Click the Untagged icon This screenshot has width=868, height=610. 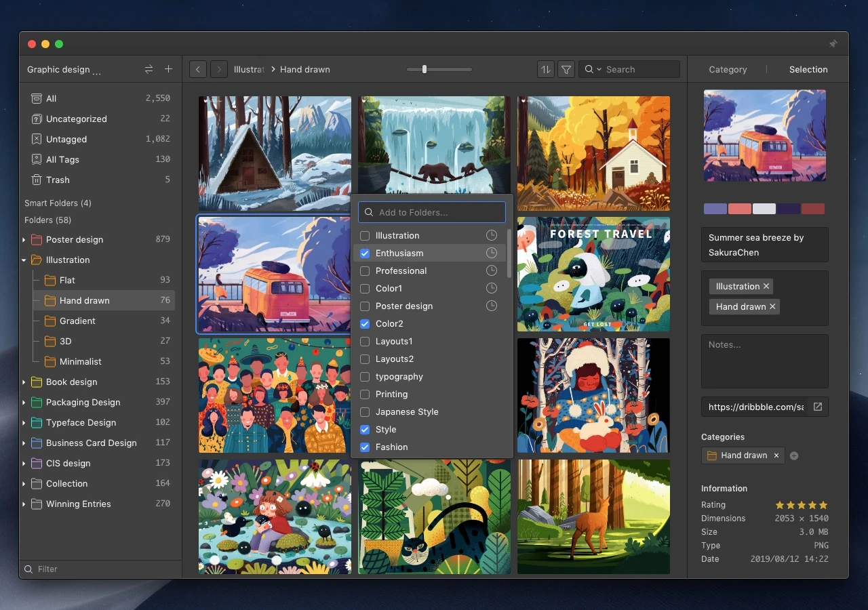point(37,139)
